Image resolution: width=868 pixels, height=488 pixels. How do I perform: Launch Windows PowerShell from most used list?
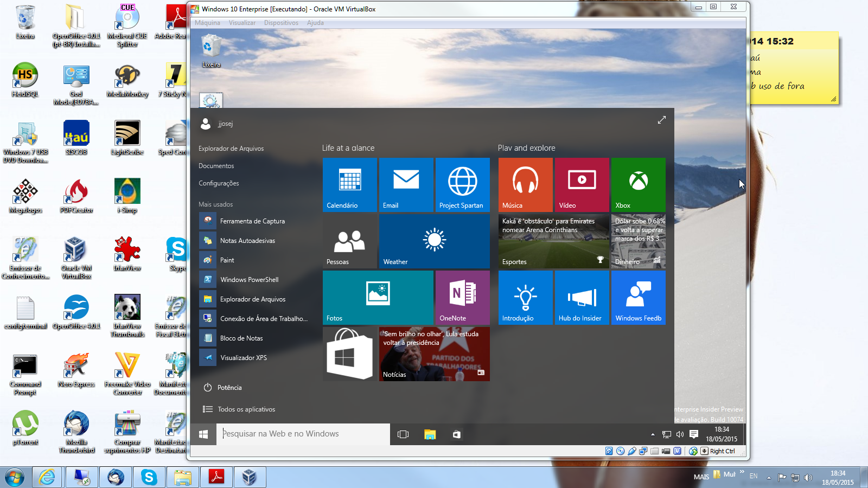click(x=249, y=280)
